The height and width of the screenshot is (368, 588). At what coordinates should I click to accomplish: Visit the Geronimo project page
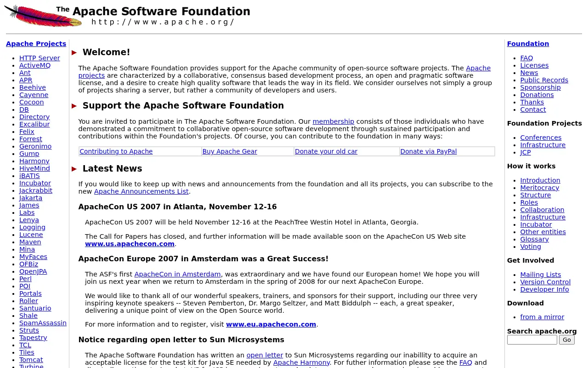35,146
